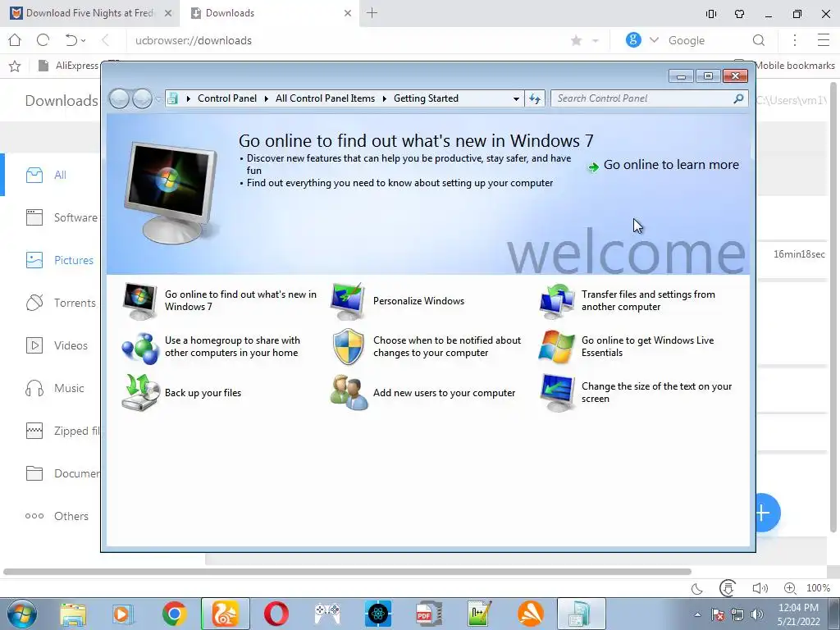The height and width of the screenshot is (630, 840).
Task: Click the undo close tab arrow icon
Action: click(71, 40)
